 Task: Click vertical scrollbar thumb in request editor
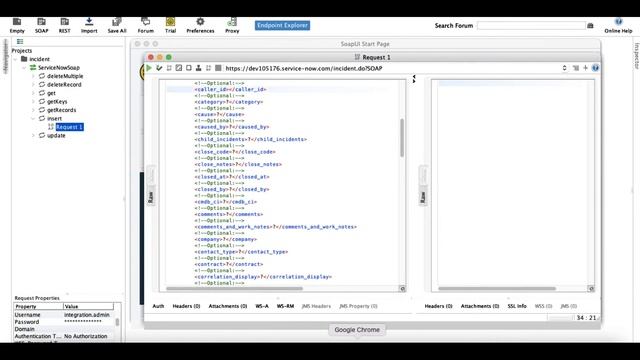(402, 138)
